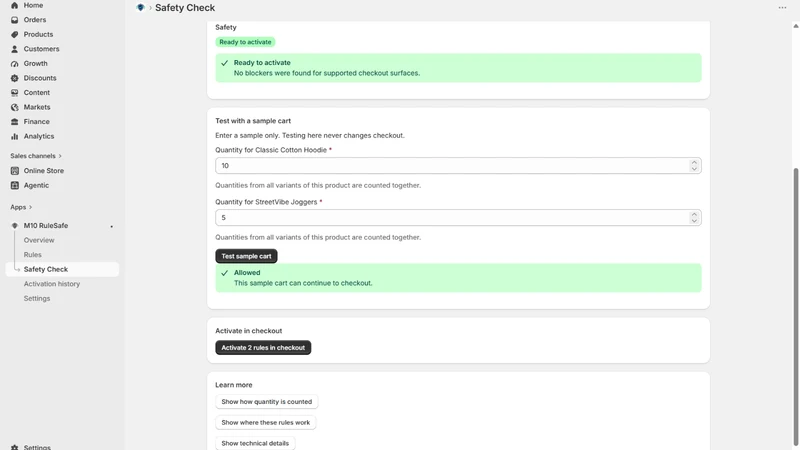Click Show technical details

tap(255, 443)
